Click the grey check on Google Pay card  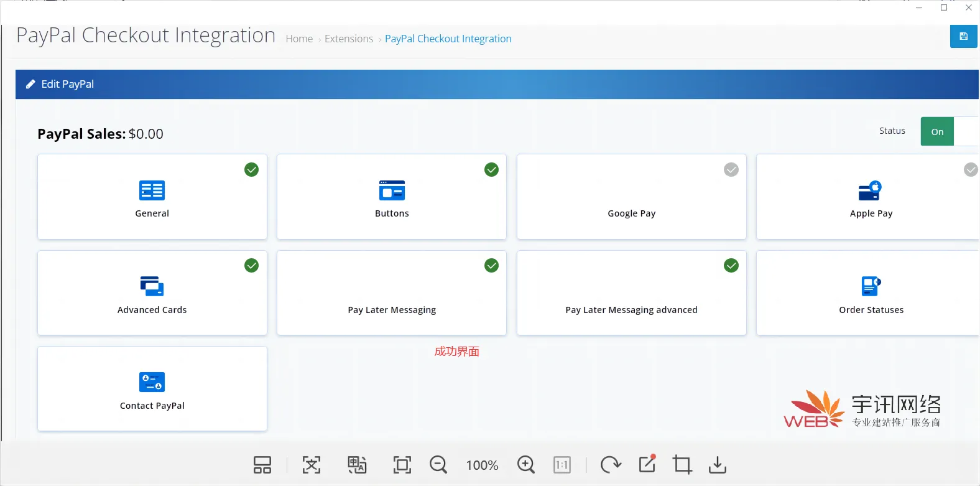tap(731, 170)
